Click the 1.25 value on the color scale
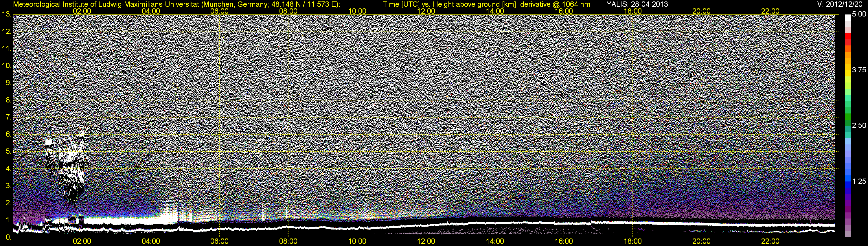 pyautogui.click(x=859, y=181)
